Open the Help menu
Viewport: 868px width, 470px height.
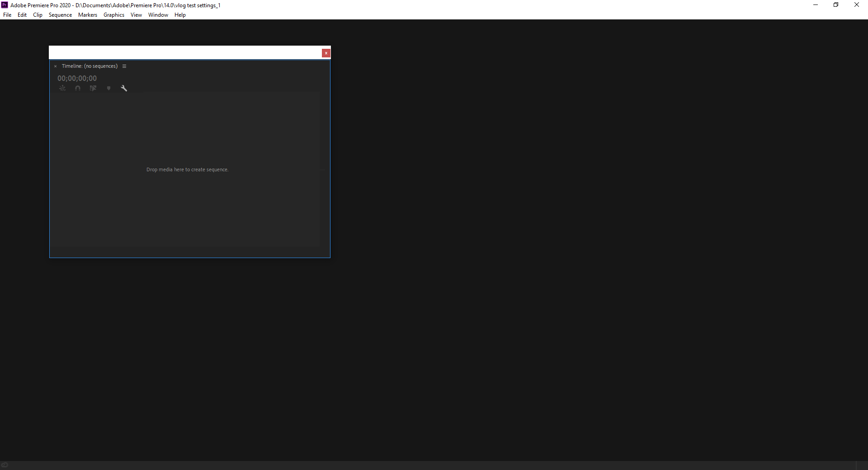[x=180, y=15]
